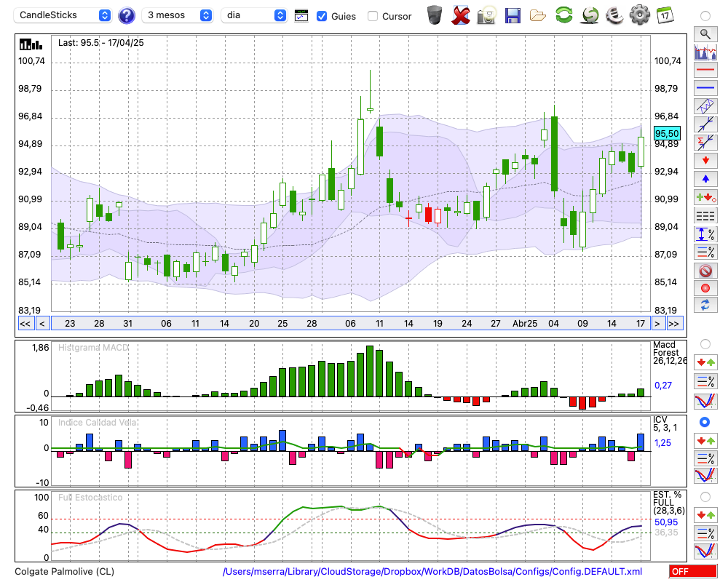
Task: Select the trend line with arrows tool
Action: click(x=705, y=124)
